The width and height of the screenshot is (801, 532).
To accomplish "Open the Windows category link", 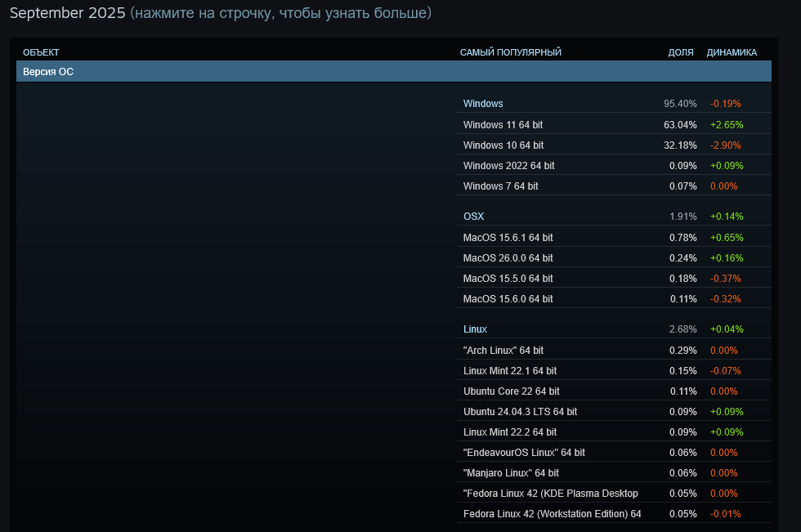I will tap(483, 104).
